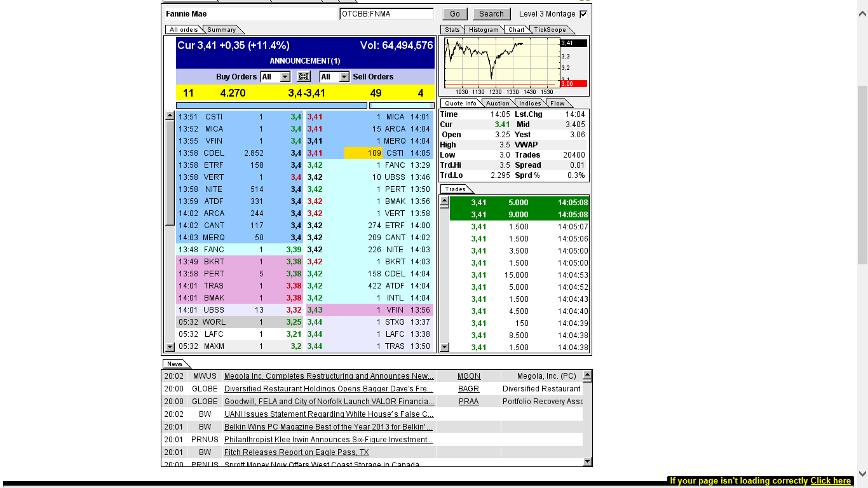Click the order book scroll up arrow
The image size is (868, 488).
pyautogui.click(x=170, y=116)
